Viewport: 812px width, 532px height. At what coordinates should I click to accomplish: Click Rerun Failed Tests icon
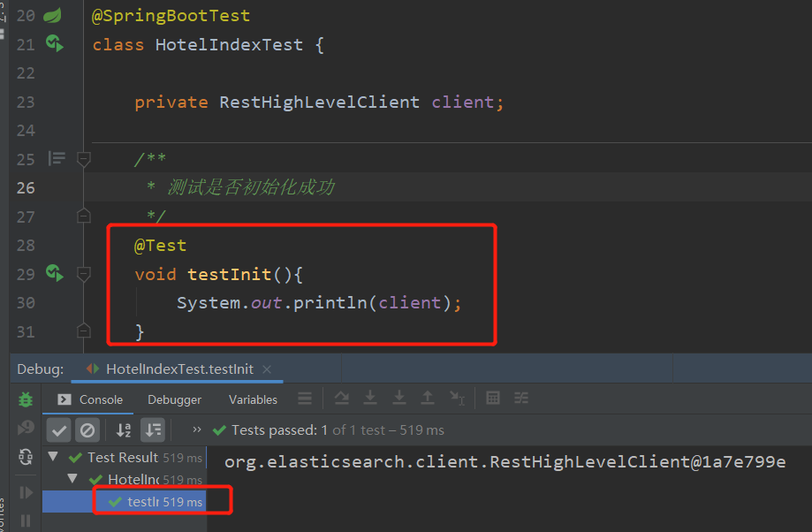point(26,428)
